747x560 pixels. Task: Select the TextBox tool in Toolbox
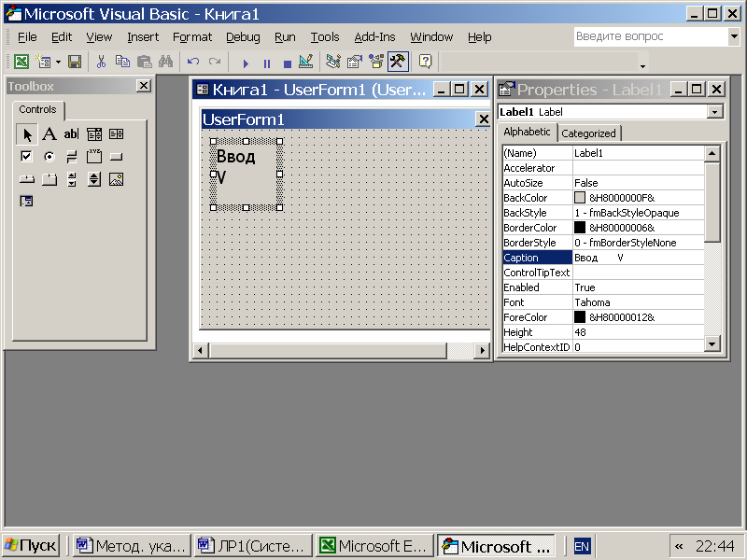coord(72,134)
